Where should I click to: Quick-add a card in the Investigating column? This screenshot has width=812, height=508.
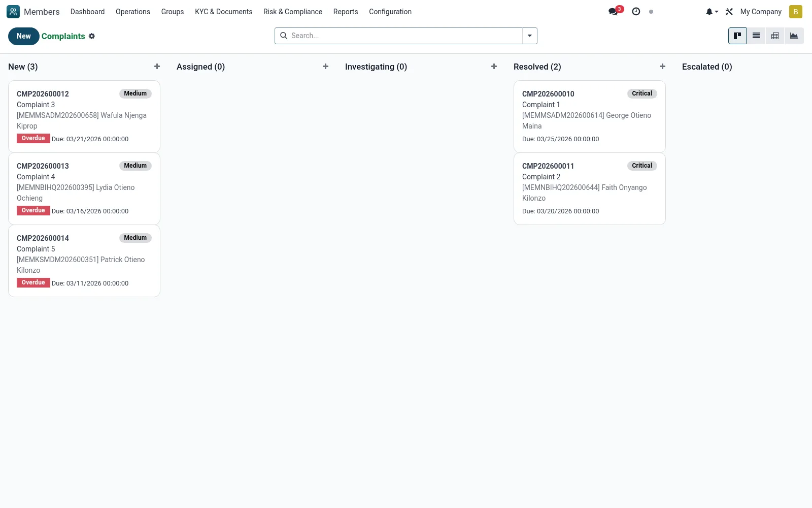click(494, 67)
